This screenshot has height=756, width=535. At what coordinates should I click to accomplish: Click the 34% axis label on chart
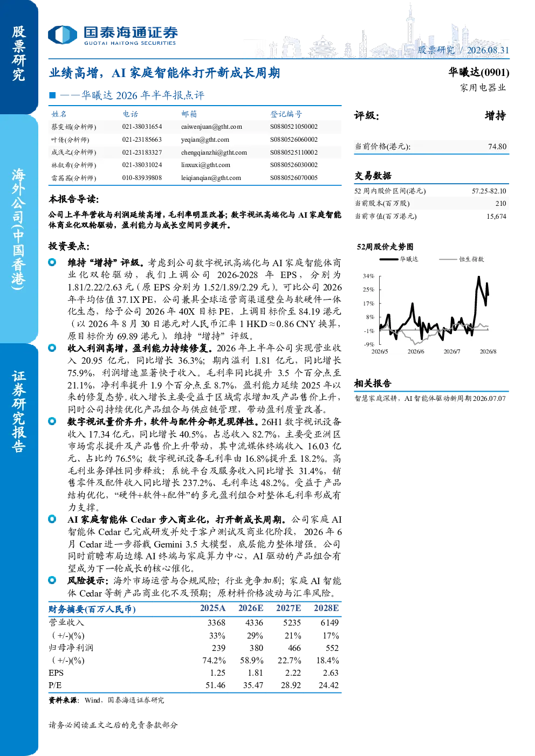[x=368, y=275]
